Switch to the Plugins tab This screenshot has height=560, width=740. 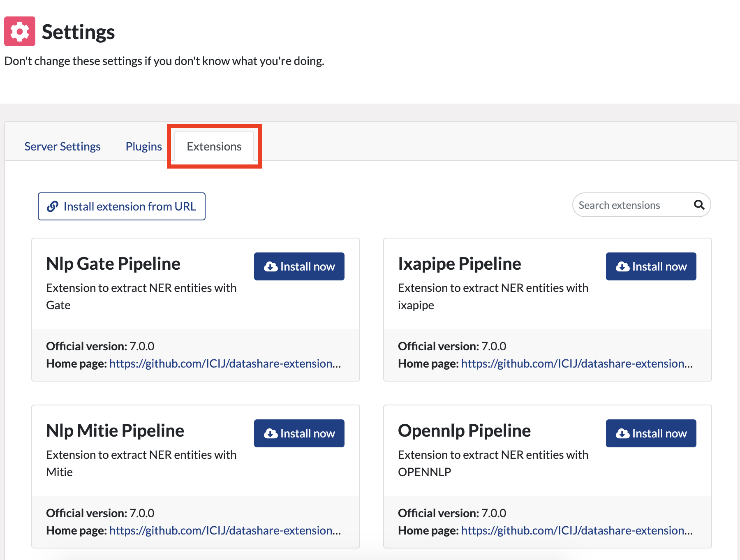pos(144,146)
